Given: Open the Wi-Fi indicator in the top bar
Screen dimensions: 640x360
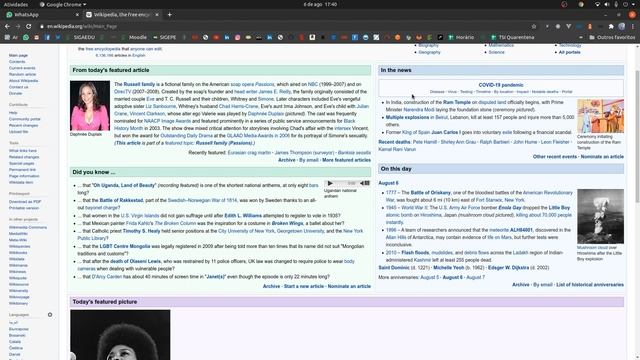Looking at the screenshot, I should click(597, 4).
